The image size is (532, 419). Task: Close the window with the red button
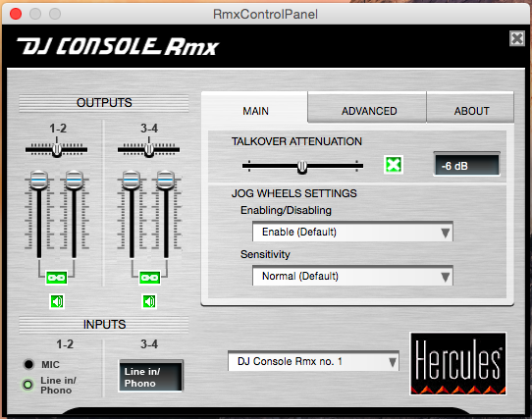point(16,14)
